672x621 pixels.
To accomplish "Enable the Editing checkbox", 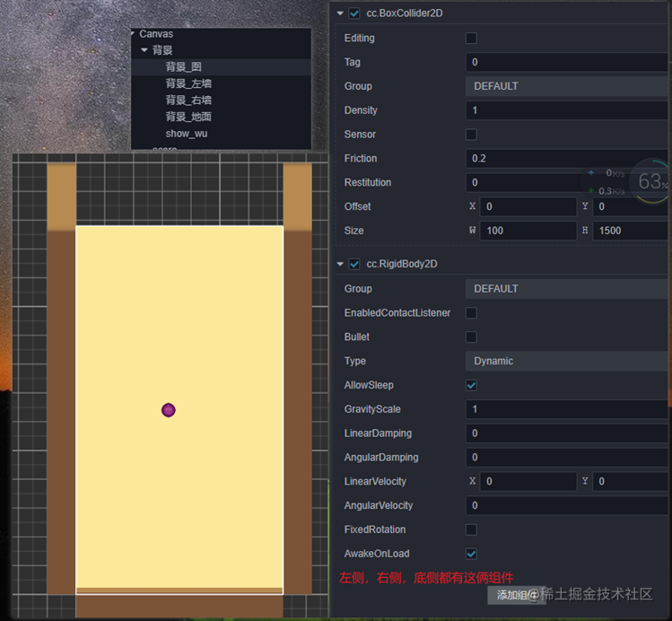I will point(471,39).
